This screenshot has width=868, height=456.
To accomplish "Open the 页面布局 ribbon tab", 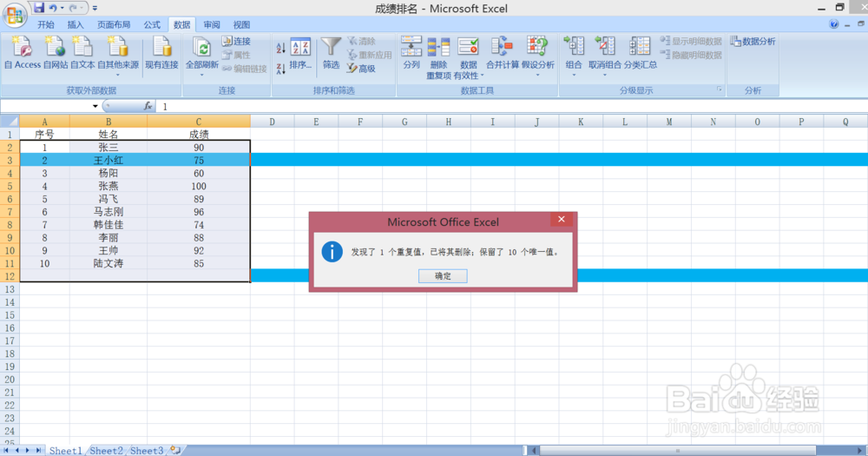I will click(114, 24).
